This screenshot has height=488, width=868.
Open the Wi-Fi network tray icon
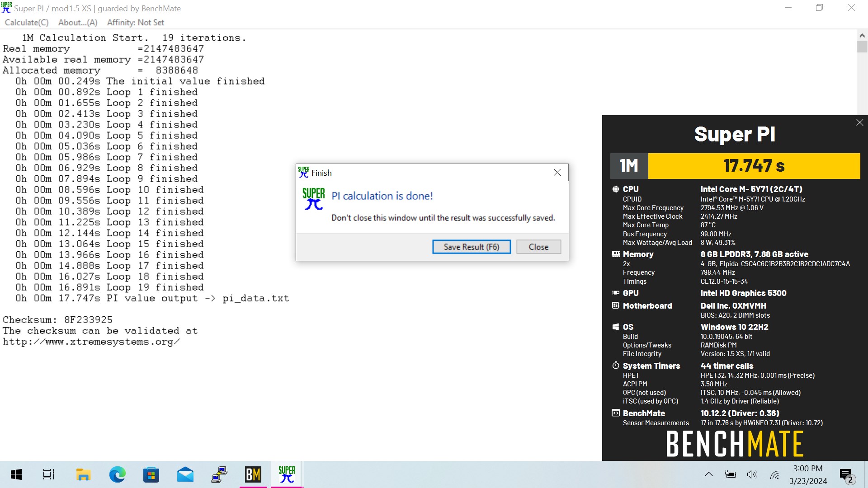[775, 474]
